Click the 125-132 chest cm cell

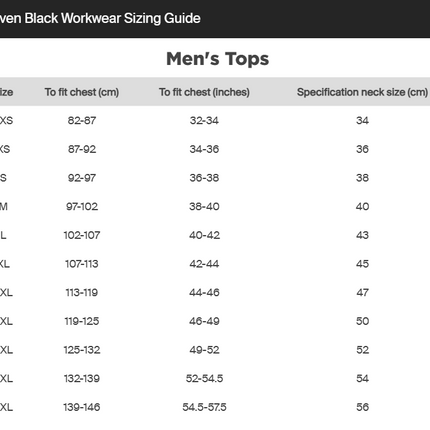(x=82, y=350)
